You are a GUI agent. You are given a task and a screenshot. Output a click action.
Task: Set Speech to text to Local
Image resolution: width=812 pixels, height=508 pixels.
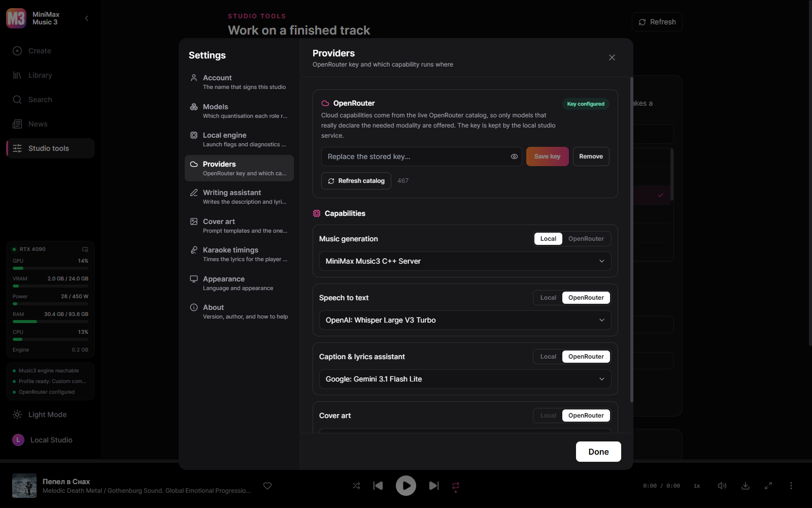click(548, 298)
